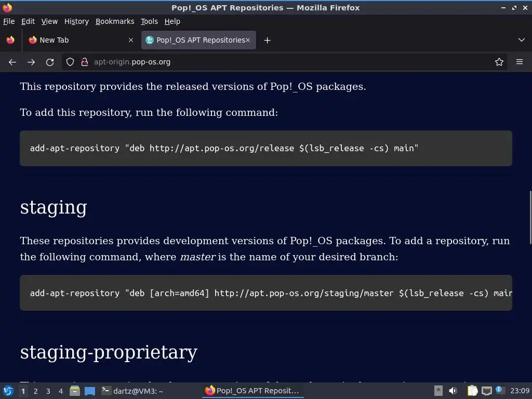Open clipboard manager tray icon
Screen dimensions: 532x399
click(x=472, y=391)
